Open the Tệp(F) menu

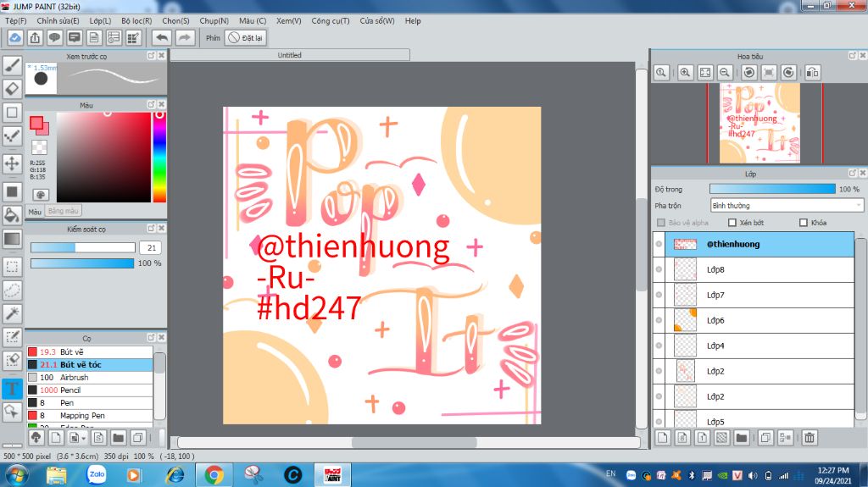[15, 20]
